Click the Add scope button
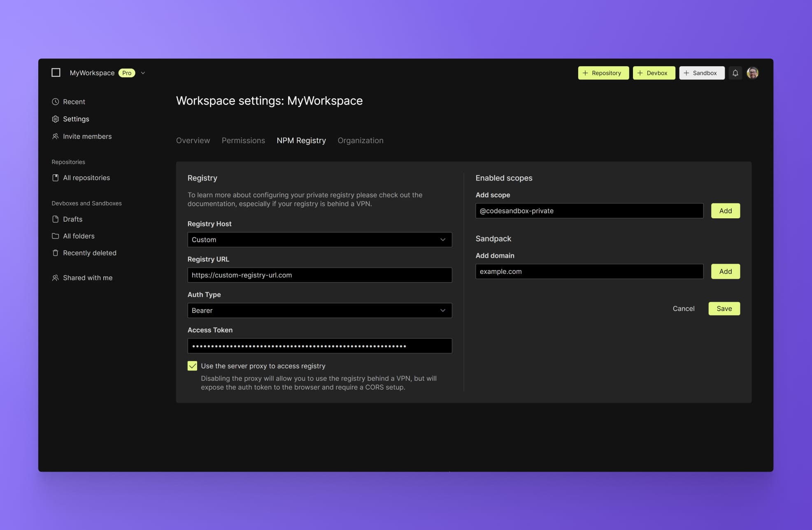 [x=725, y=211]
